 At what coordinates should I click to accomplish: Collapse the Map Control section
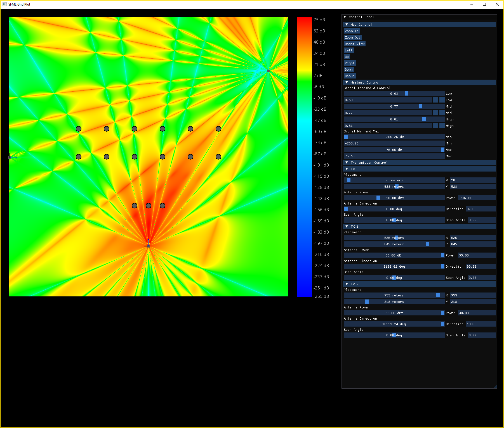(347, 25)
